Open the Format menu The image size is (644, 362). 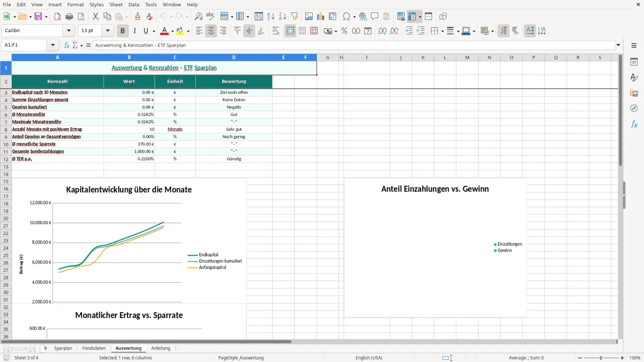click(x=76, y=4)
